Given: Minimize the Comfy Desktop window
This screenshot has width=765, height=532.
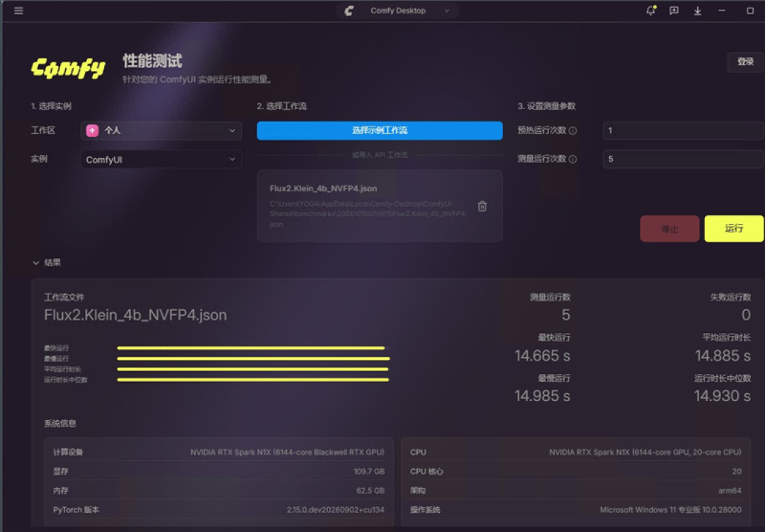Looking at the screenshot, I should coord(722,11).
